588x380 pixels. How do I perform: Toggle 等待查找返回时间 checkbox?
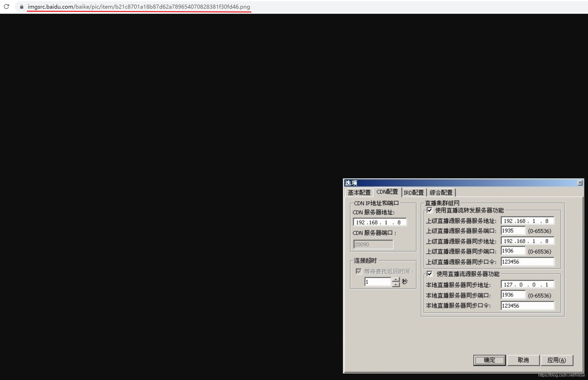point(359,271)
